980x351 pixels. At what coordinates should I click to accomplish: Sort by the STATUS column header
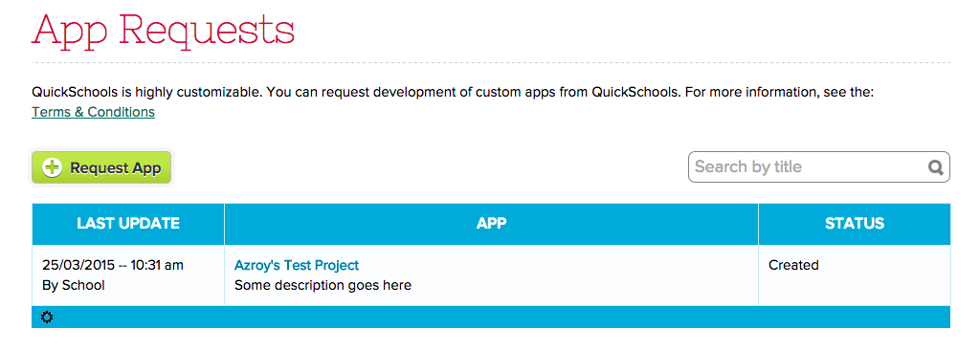tap(855, 224)
